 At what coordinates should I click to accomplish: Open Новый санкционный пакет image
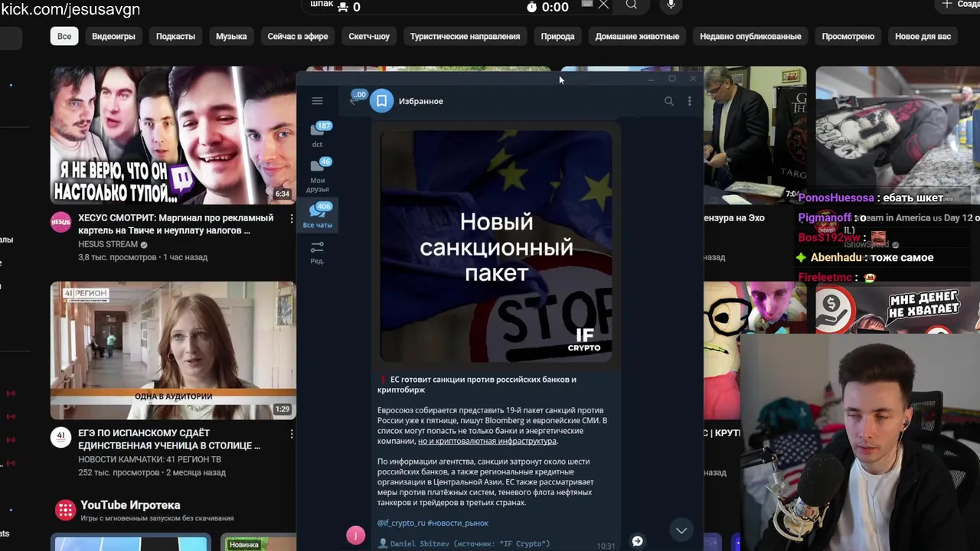(x=496, y=246)
